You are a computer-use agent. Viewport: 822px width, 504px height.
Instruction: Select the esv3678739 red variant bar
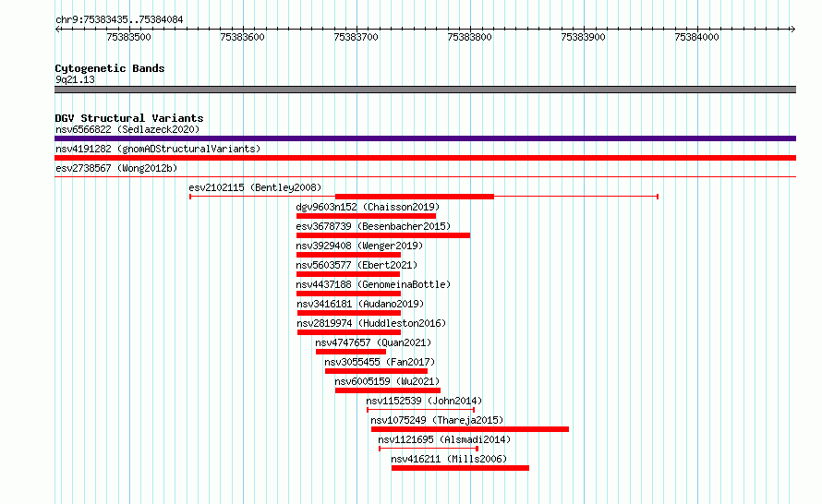[383, 235]
